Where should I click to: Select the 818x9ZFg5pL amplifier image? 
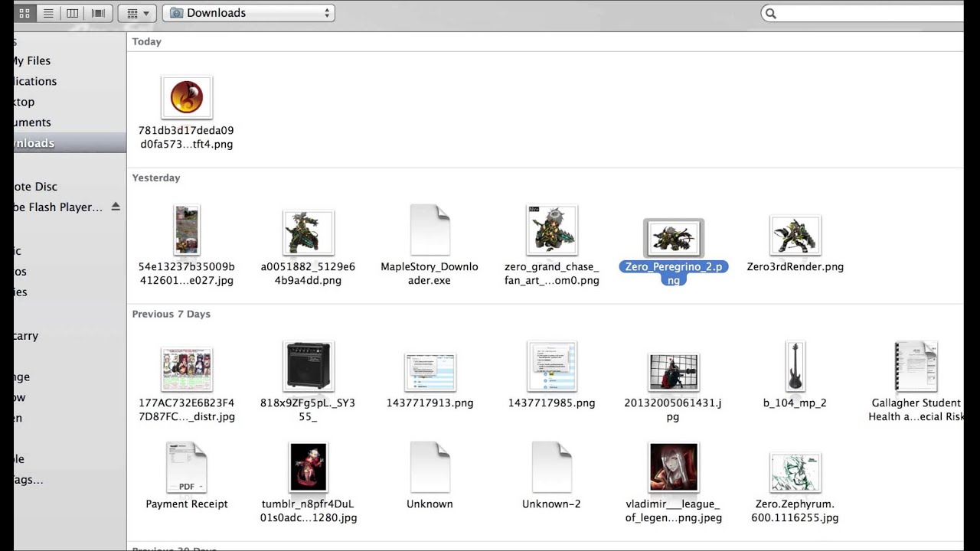point(308,366)
